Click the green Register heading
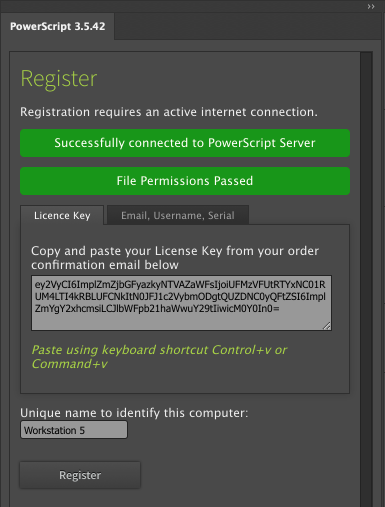 click(x=59, y=79)
